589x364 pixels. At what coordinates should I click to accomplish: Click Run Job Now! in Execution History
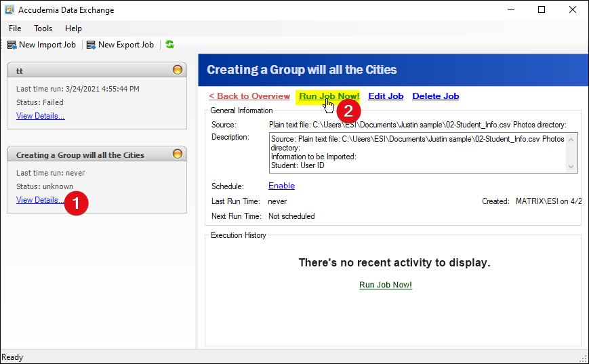[386, 285]
